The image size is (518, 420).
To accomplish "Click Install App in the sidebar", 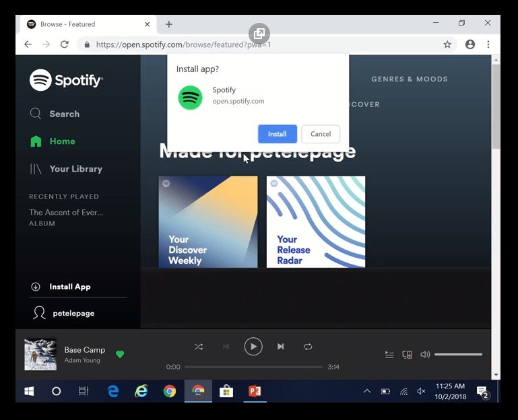I will coord(69,287).
